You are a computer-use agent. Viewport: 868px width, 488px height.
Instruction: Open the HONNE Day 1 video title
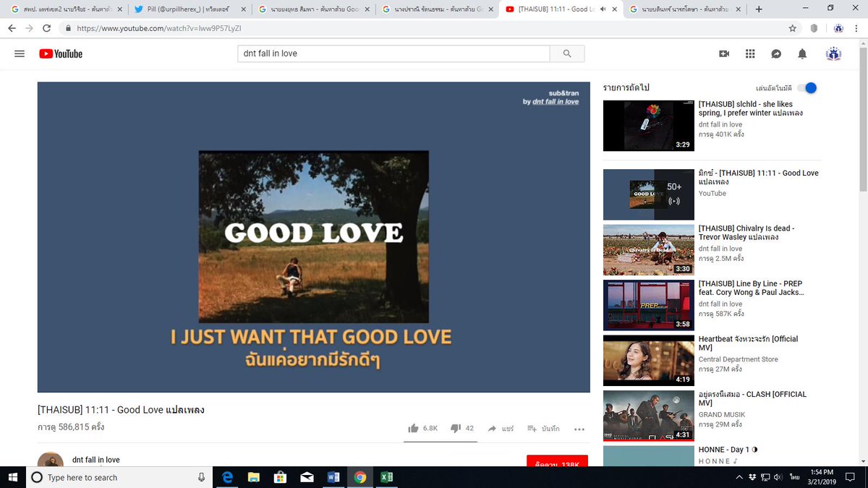tap(728, 450)
